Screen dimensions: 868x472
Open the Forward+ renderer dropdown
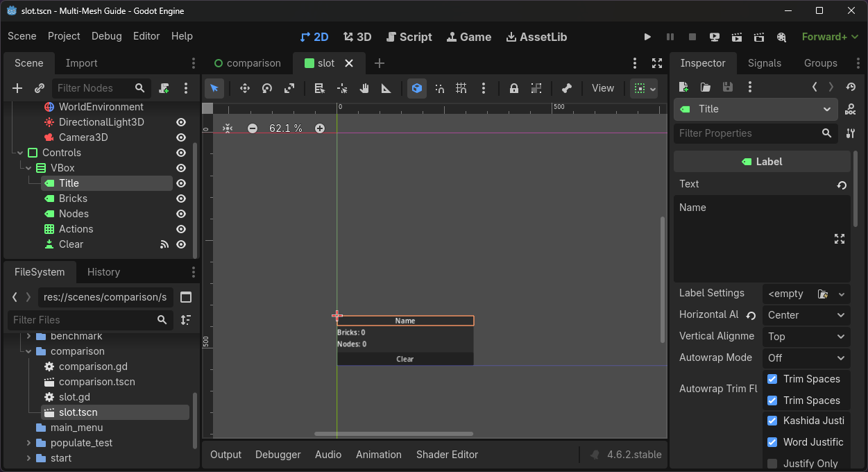point(829,37)
